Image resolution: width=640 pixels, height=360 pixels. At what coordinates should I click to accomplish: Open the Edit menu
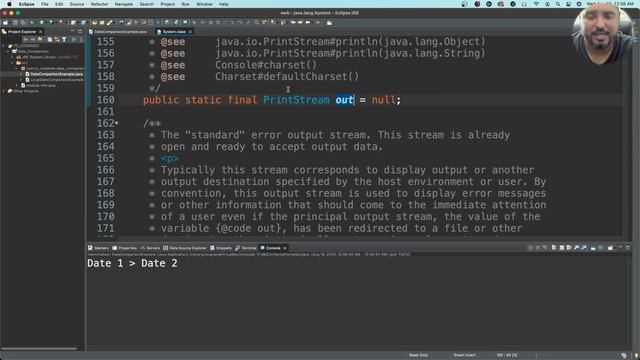click(59, 4)
